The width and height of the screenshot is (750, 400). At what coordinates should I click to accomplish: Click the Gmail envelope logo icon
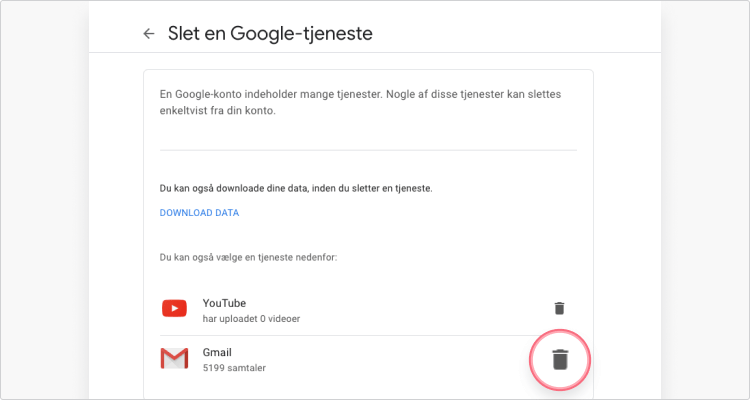click(x=174, y=358)
